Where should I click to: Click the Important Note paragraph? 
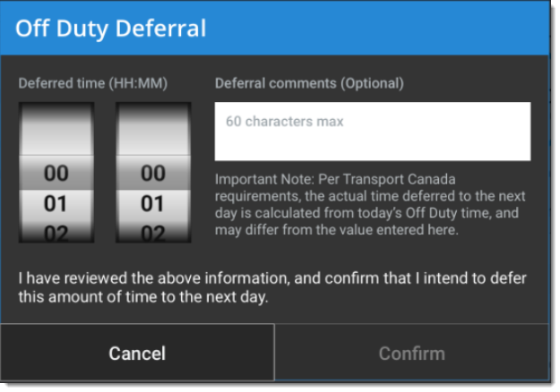(370, 205)
